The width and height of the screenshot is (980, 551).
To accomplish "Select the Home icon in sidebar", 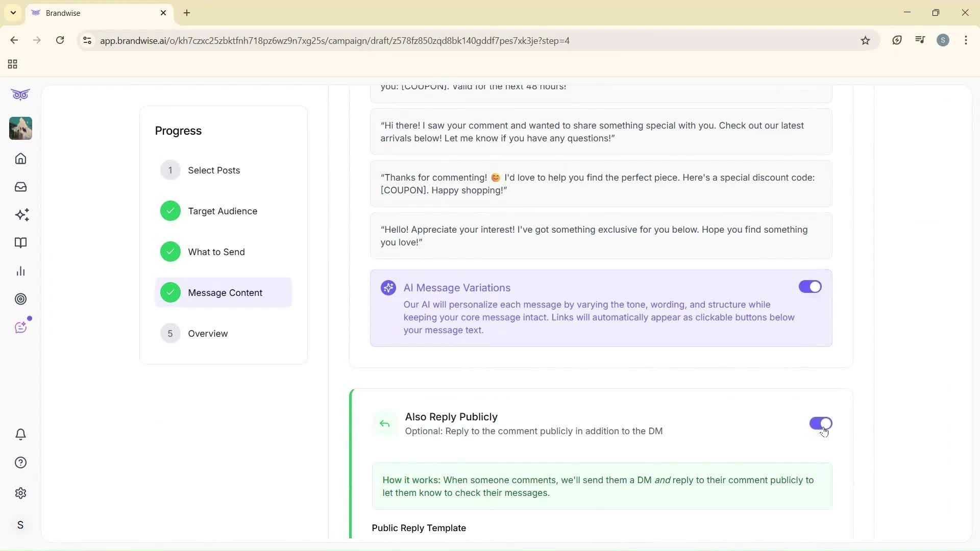I will 20,159.
